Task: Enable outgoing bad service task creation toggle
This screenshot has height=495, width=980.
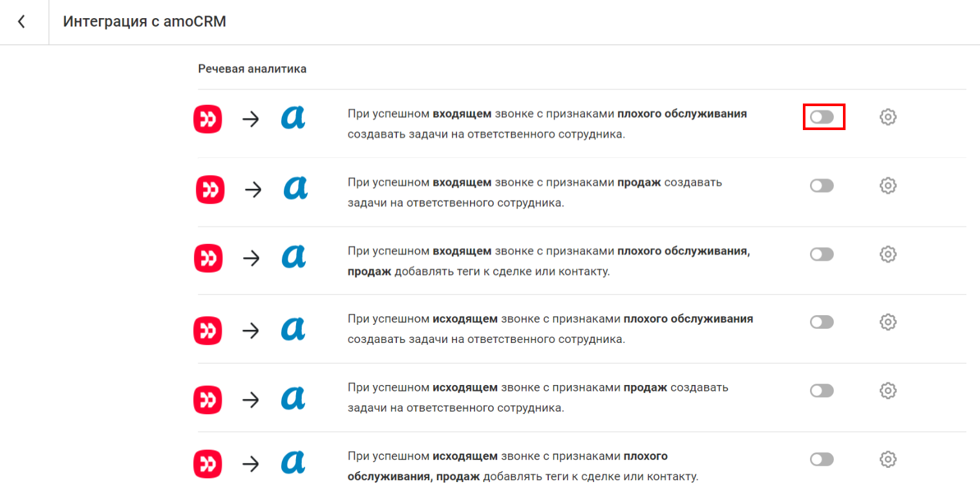Action: point(822,322)
